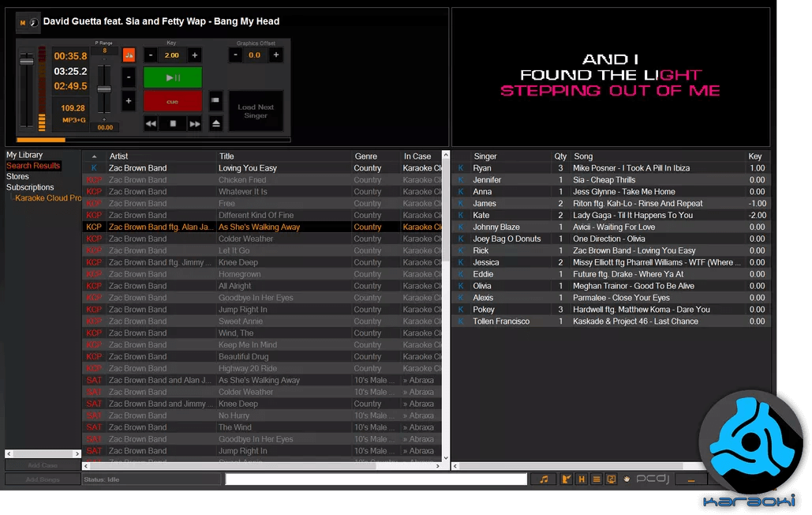The width and height of the screenshot is (812, 515).
Task: Click the search field beside Status: Idle
Action: tap(376, 479)
